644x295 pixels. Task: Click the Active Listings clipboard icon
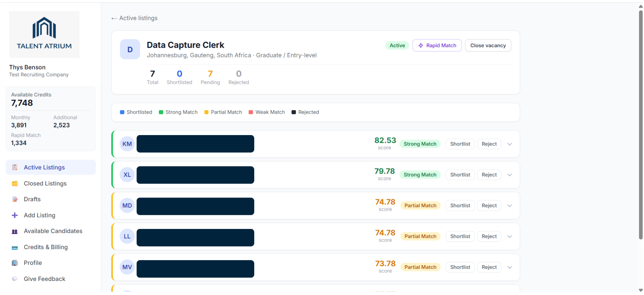pos(15,167)
